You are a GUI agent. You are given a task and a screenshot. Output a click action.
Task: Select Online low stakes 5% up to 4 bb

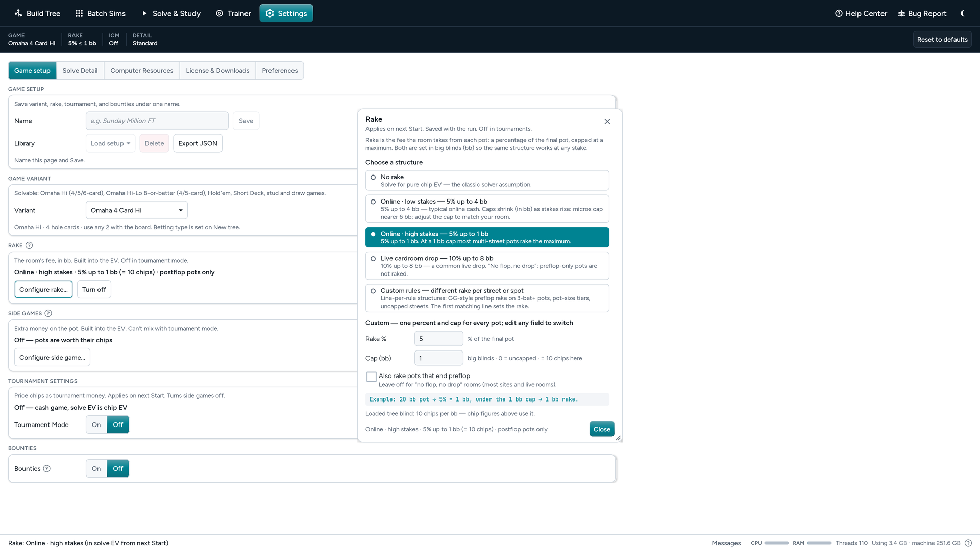[x=487, y=209]
